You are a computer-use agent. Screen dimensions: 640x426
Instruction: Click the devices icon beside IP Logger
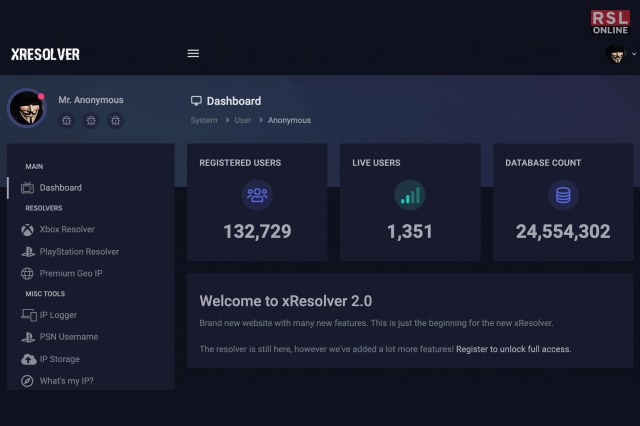[29, 315]
